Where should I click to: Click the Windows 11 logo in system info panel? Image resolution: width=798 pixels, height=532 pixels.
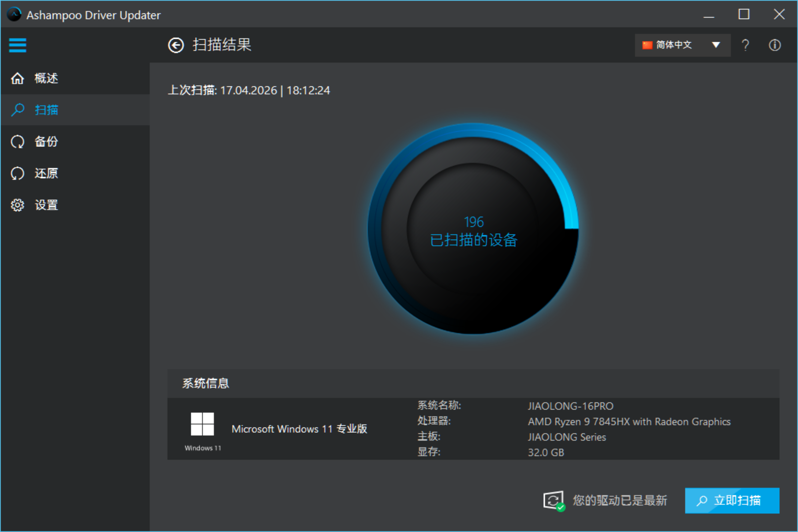click(x=202, y=423)
